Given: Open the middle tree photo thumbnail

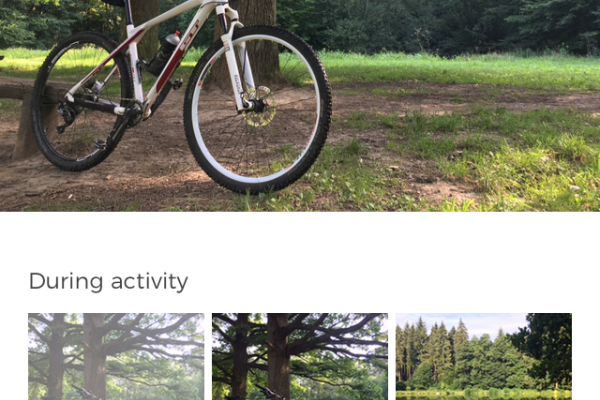Looking at the screenshot, I should coord(300,356).
